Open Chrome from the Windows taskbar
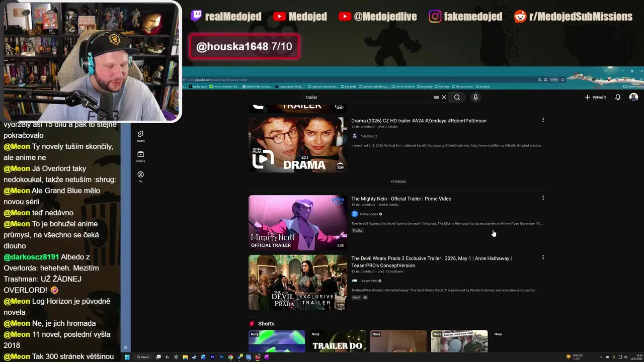 coord(230,357)
